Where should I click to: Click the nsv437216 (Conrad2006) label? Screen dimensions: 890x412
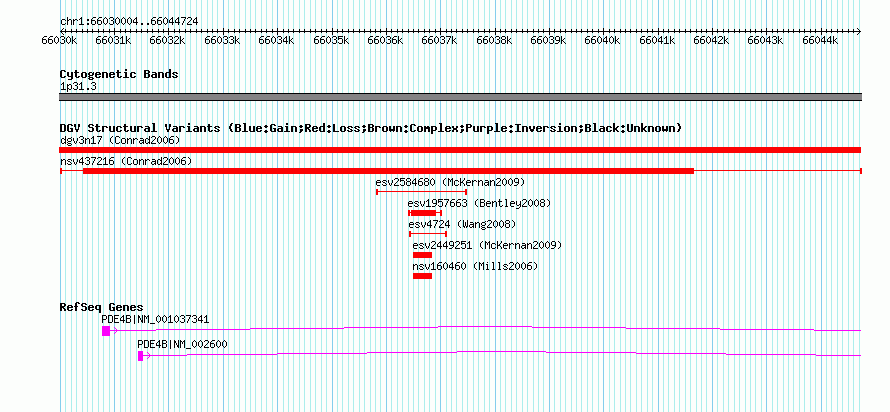tap(126, 162)
